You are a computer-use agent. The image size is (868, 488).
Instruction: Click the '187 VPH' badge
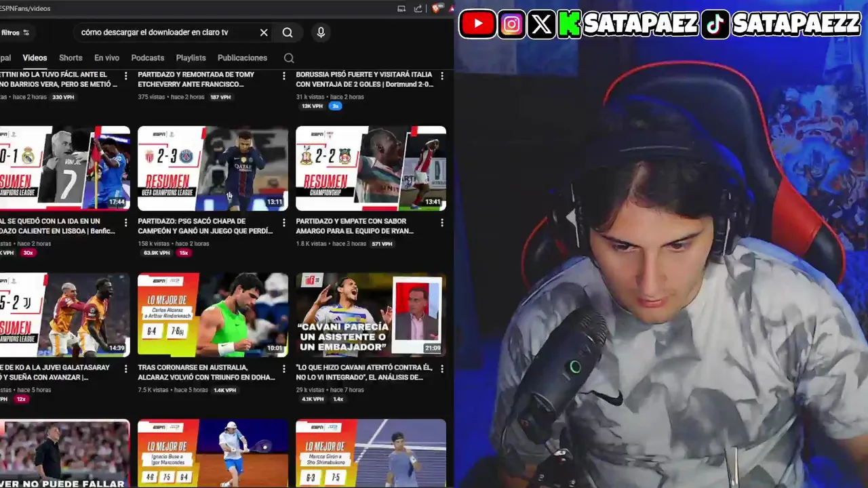220,97
